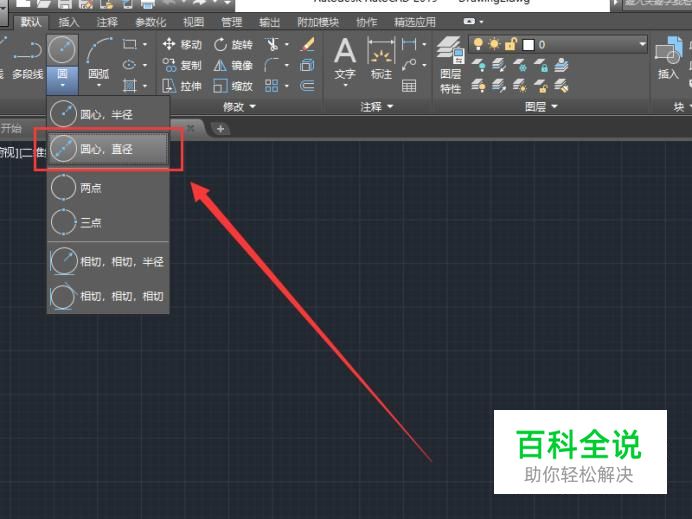The width and height of the screenshot is (692, 519).
Task: Select the ellipse draw tool
Action: [129, 65]
